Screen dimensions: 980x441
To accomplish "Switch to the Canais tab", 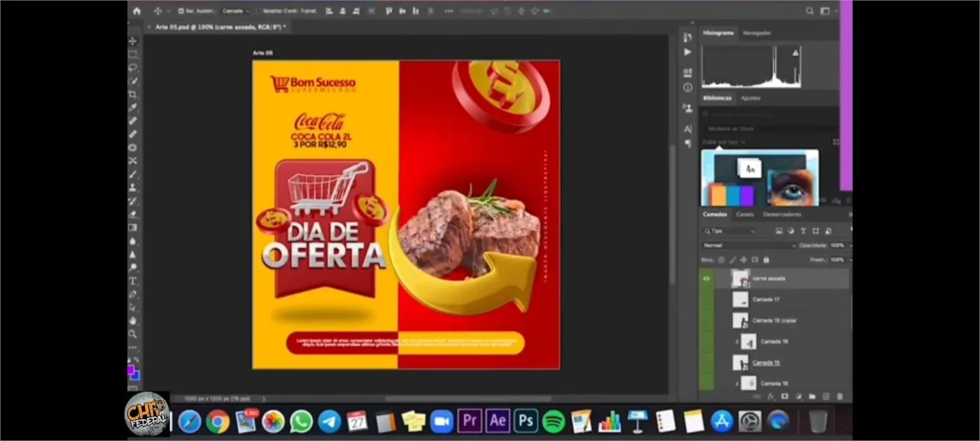I will (x=745, y=214).
